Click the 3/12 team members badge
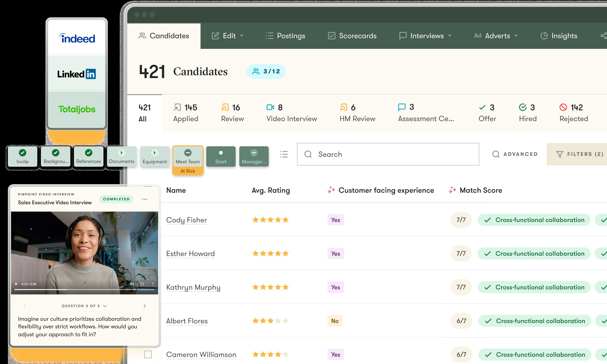Image resolution: width=607 pixels, height=364 pixels. tap(266, 71)
